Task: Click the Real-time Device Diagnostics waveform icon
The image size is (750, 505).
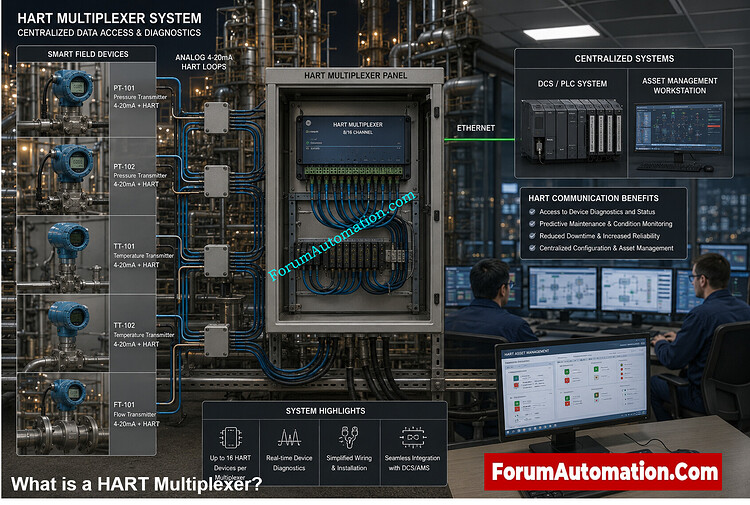Action: click(289, 437)
